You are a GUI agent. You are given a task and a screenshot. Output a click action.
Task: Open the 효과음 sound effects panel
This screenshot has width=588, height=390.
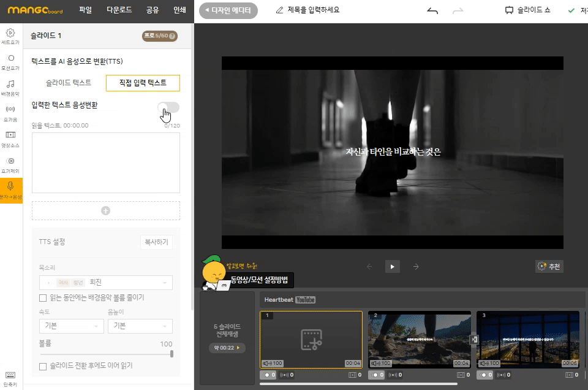[x=10, y=113]
